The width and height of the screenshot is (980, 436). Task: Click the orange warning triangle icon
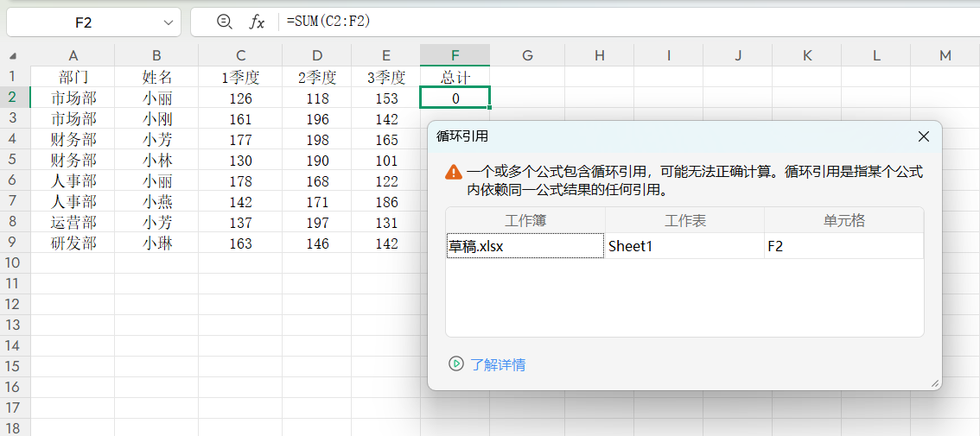(x=454, y=172)
